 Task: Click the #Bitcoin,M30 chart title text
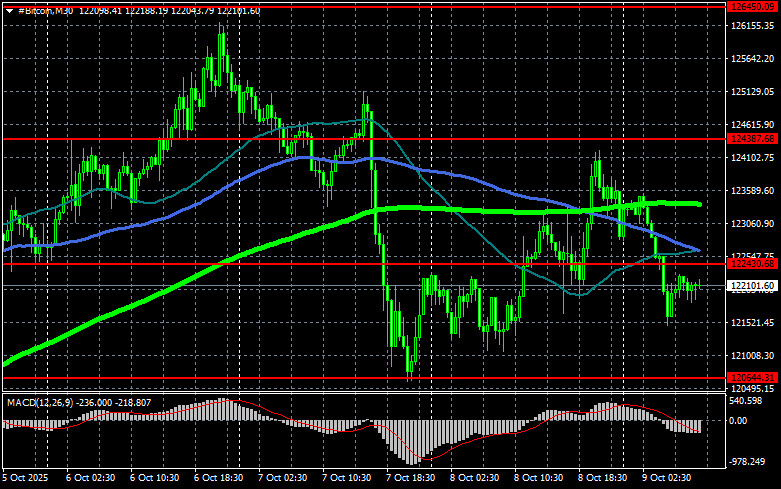click(x=46, y=11)
